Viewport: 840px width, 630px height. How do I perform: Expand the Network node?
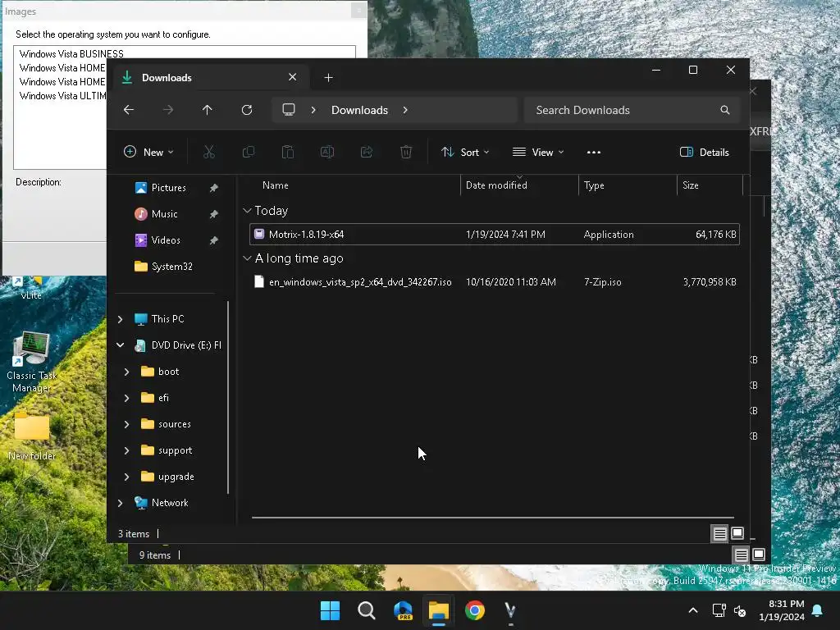[120, 503]
